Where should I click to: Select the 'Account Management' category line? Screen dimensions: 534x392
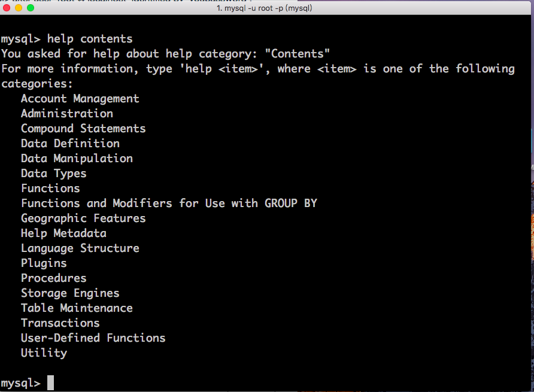80,98
